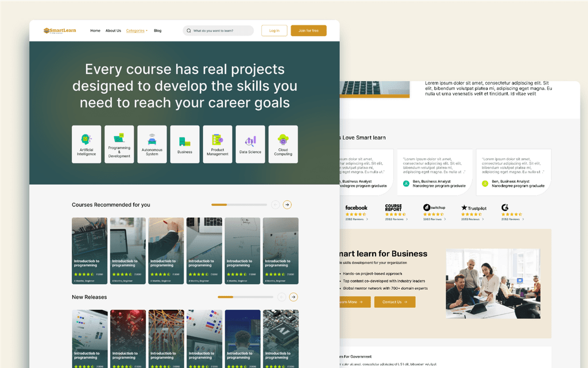Image resolution: width=588 pixels, height=368 pixels.
Task: Open course card with hand holding marker
Action: point(166,251)
